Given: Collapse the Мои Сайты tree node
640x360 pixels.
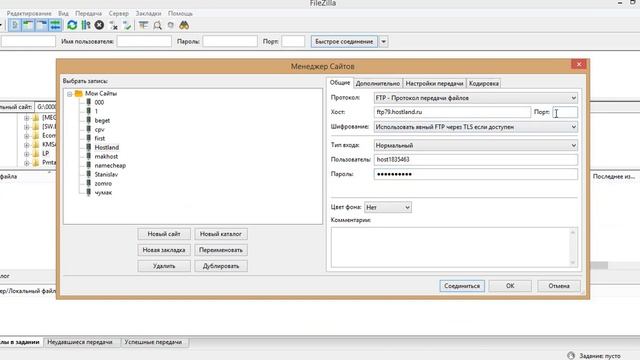Looking at the screenshot, I should click(x=69, y=94).
